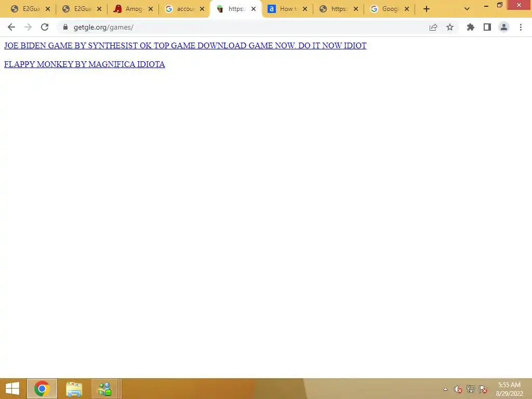Close the last Google tab
The image size is (532, 399).
click(x=407, y=9)
